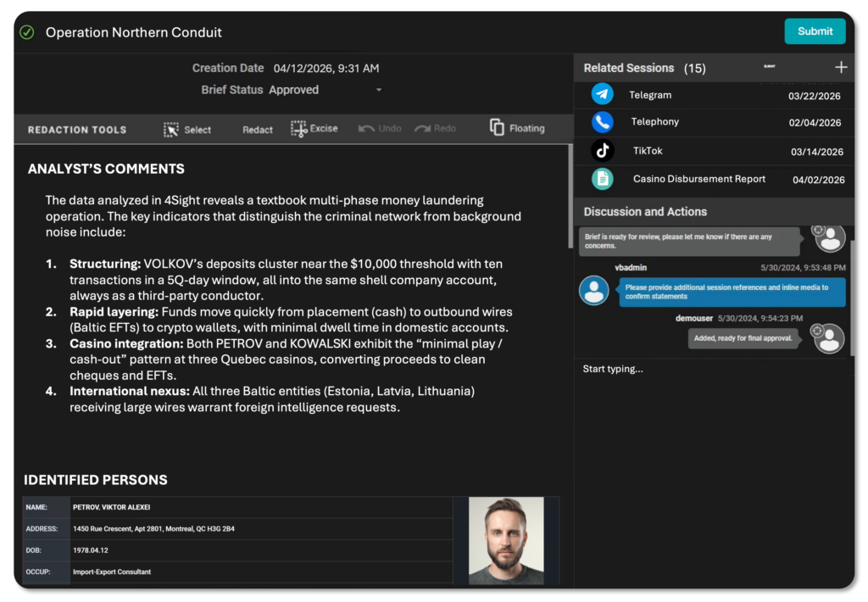Click the 03/14/2026 session date
The width and height of the screenshot is (868, 602).
pos(817,152)
